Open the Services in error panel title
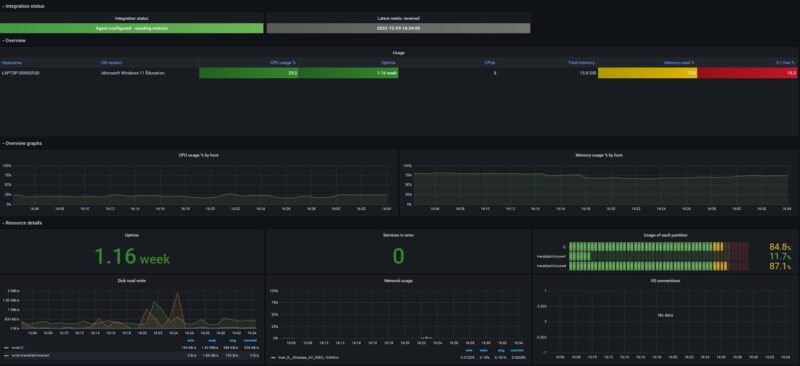 (398, 235)
